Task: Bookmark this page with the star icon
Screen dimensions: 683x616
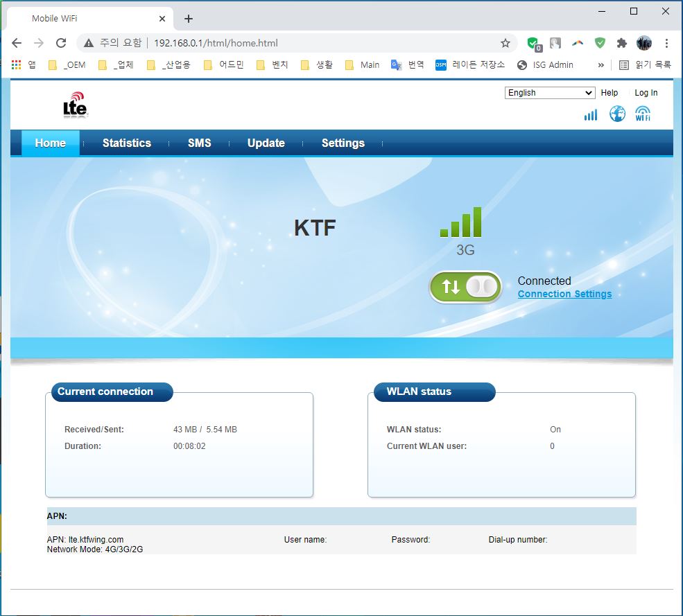Action: pyautogui.click(x=505, y=43)
